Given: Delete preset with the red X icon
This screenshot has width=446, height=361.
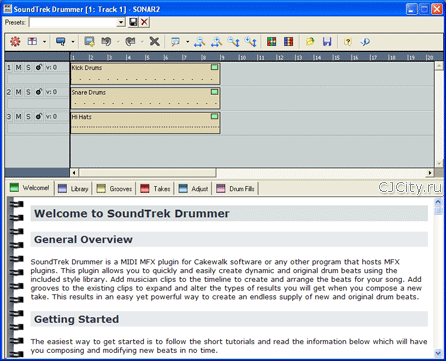Looking at the screenshot, I should point(144,22).
